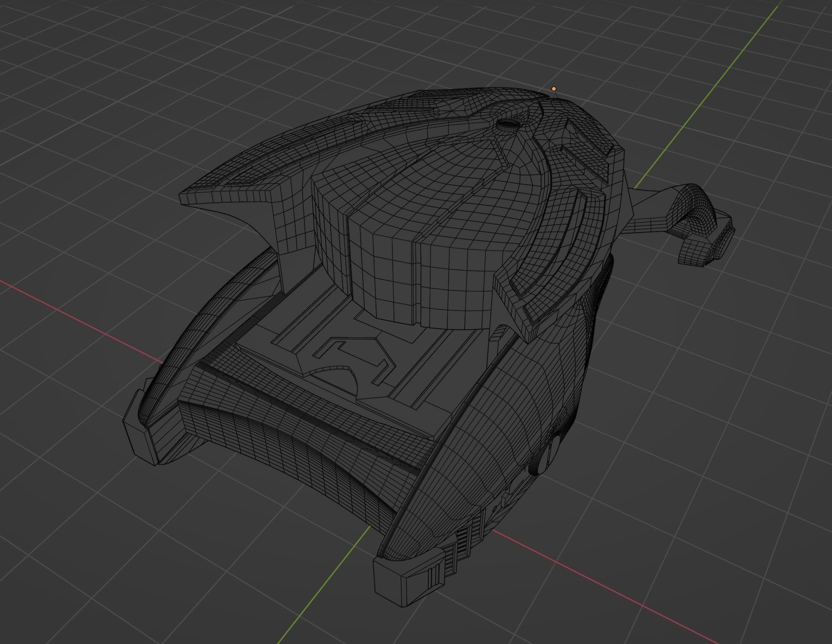
Task: Click the orange object origin dot
Action: (x=554, y=89)
